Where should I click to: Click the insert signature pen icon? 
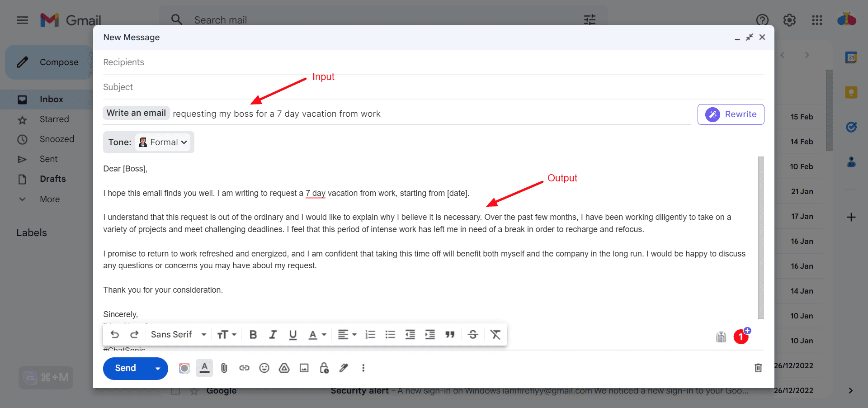click(x=344, y=368)
